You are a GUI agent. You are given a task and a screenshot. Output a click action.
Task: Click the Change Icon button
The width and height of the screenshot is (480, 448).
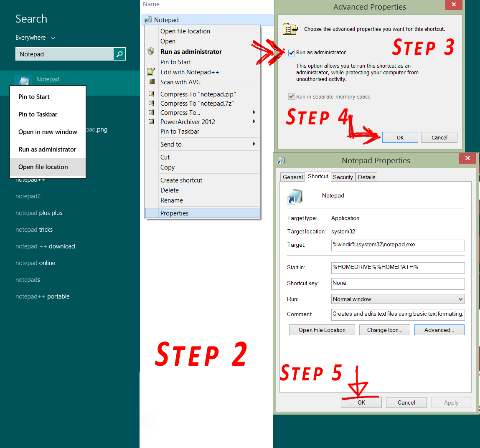[x=384, y=330]
